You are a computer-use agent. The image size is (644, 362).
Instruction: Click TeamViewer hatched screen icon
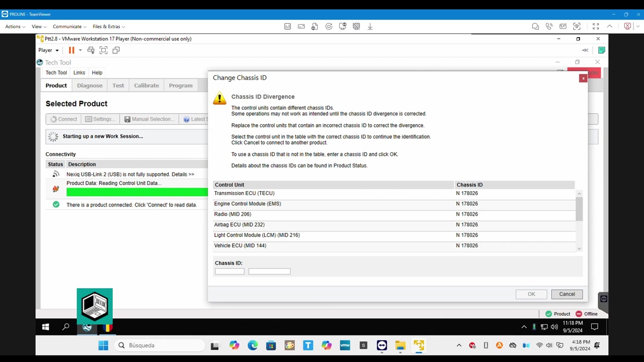pyautogui.click(x=356, y=27)
